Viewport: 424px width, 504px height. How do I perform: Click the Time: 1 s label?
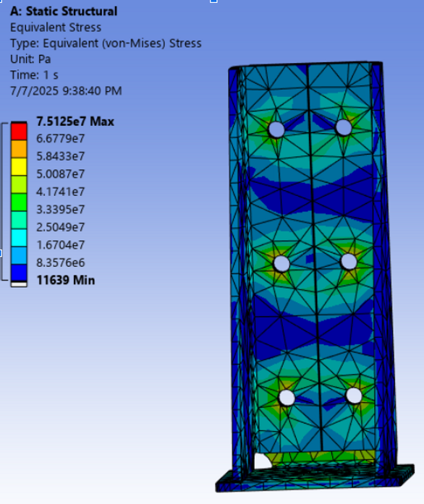34,75
